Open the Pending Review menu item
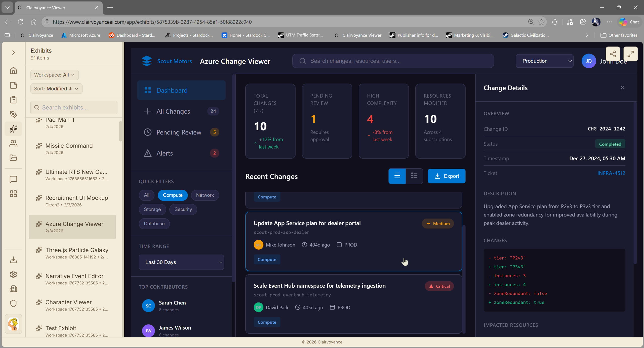Screen dimensions: 644x348 coord(179,132)
